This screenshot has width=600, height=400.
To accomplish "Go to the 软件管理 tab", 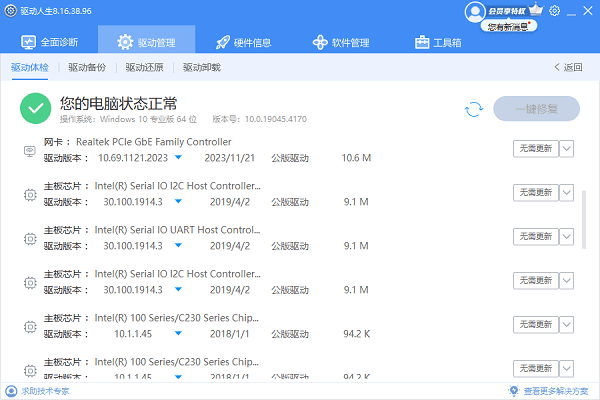I will pyautogui.click(x=341, y=43).
